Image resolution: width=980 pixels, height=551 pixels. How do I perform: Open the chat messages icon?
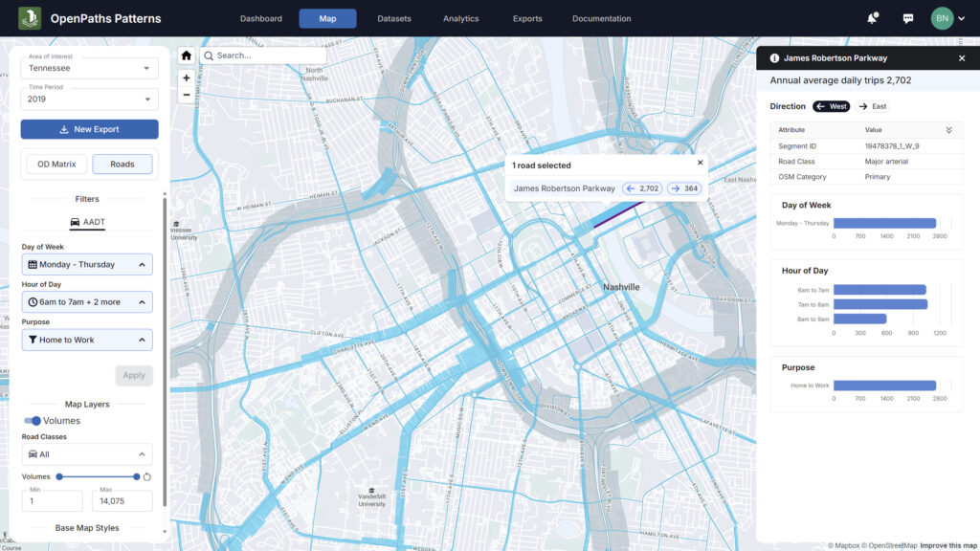pyautogui.click(x=907, y=17)
